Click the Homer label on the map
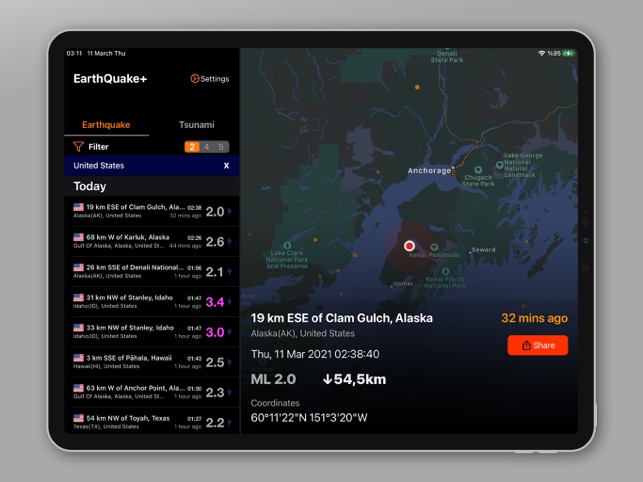 pyautogui.click(x=403, y=283)
